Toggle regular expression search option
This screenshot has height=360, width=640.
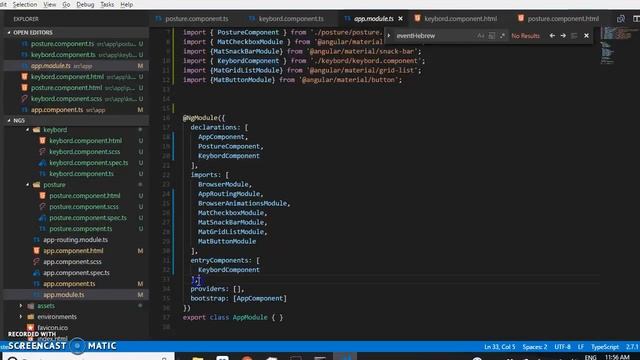click(x=502, y=36)
